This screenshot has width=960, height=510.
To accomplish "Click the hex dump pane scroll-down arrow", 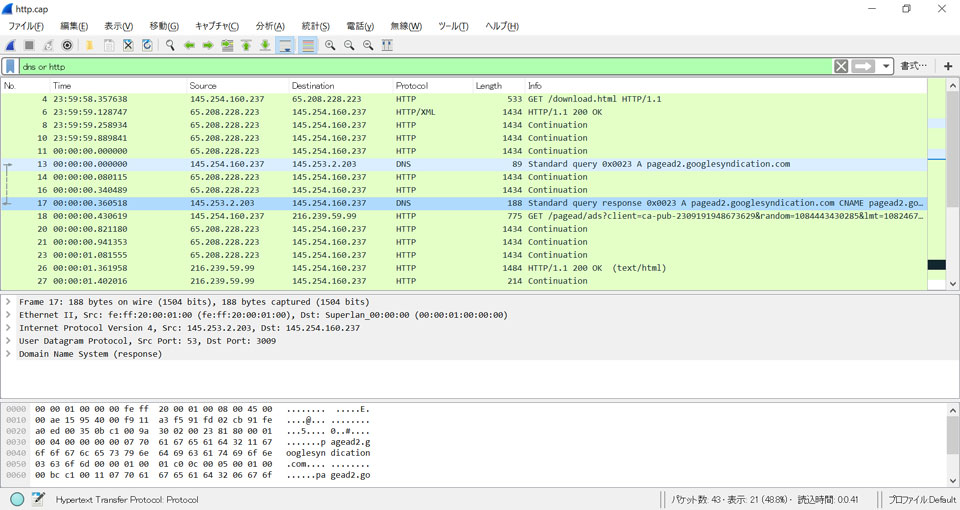I will [953, 481].
